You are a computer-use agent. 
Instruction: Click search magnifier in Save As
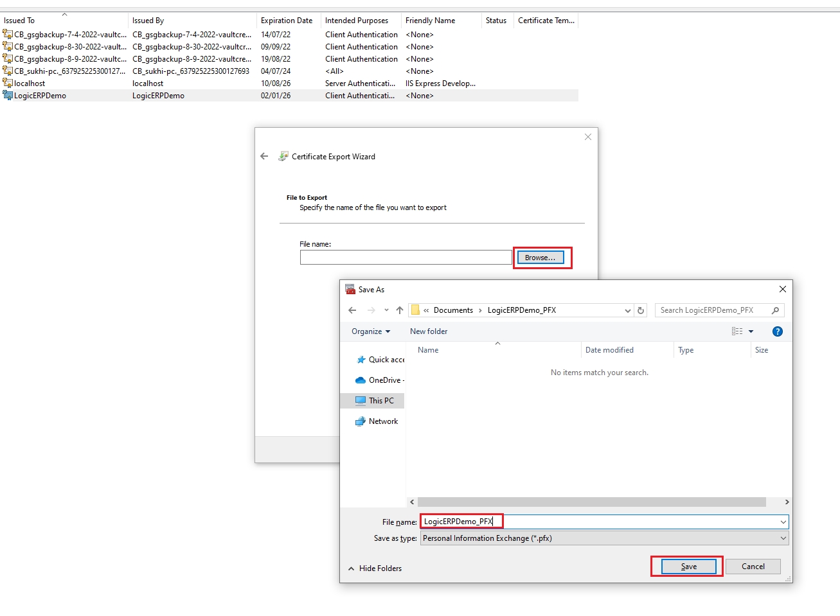tap(775, 310)
